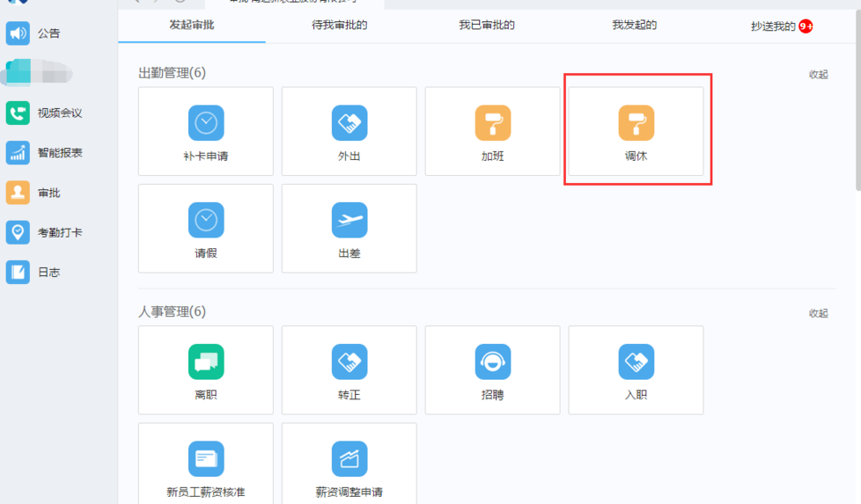Open the 离职 resignation form icon

[206, 362]
